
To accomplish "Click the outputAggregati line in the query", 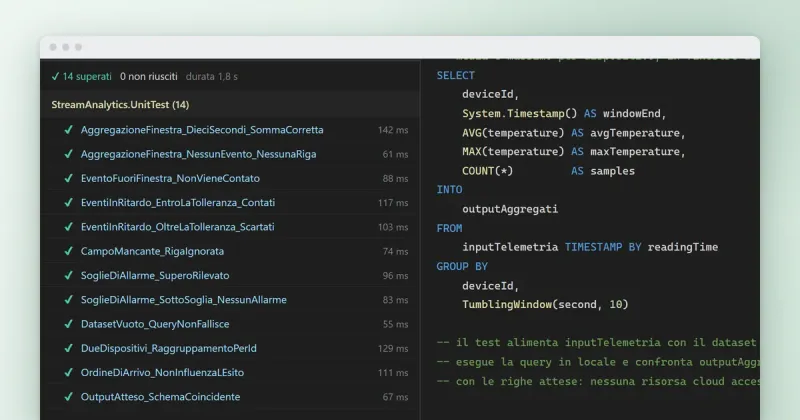I will pos(510,209).
